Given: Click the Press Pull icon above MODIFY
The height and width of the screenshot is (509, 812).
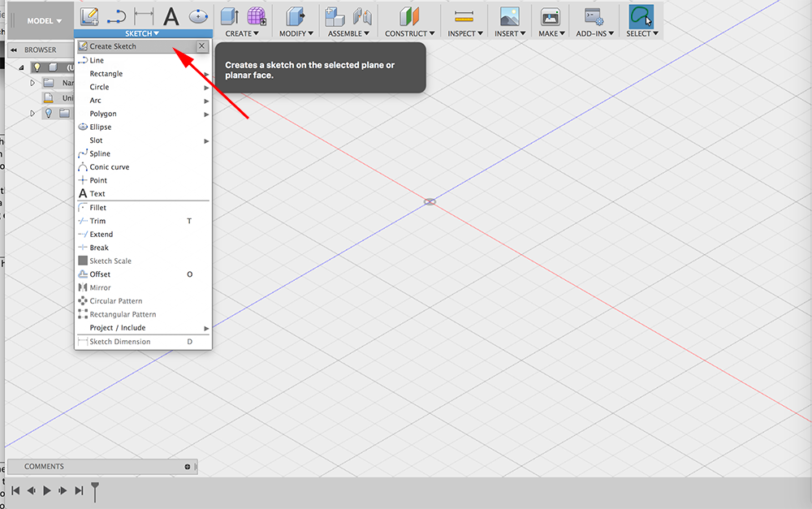Looking at the screenshot, I should pos(296,16).
